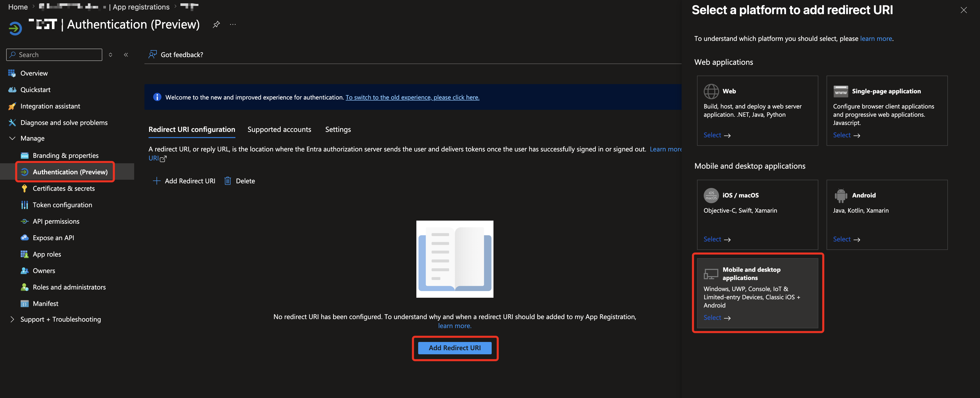Click the blue Add Redirect URI button
This screenshot has height=398, width=980.
(455, 348)
